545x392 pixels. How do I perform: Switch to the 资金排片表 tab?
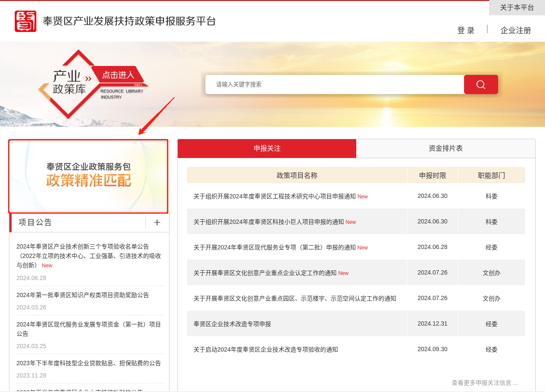445,149
